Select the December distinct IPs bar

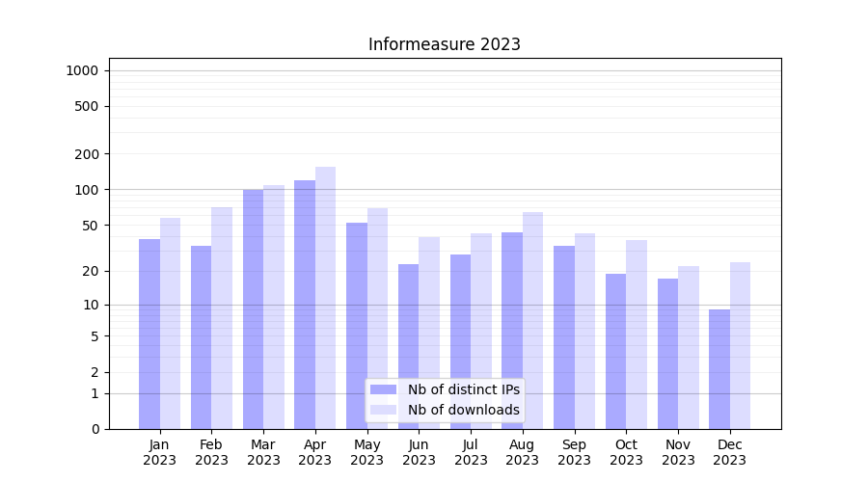point(719,369)
